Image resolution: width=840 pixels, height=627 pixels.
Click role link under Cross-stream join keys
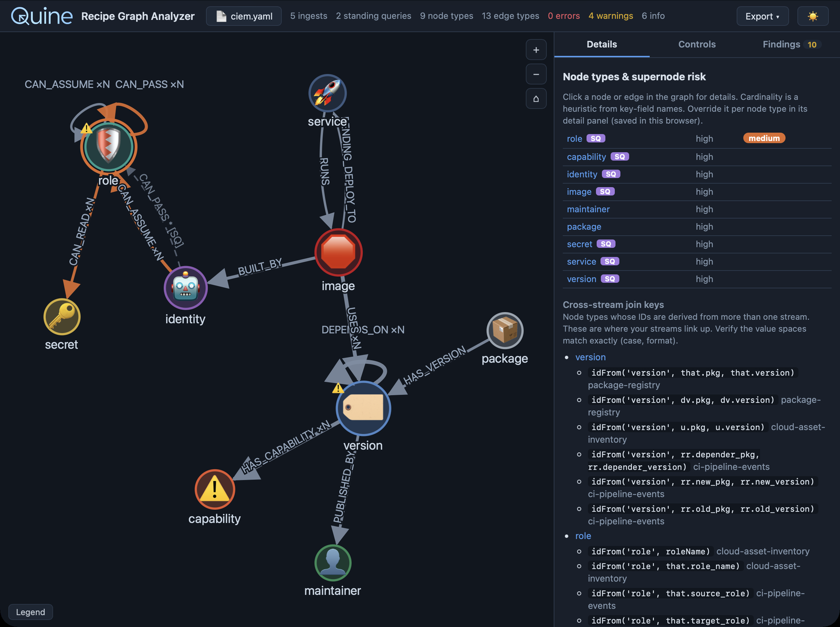pos(583,536)
